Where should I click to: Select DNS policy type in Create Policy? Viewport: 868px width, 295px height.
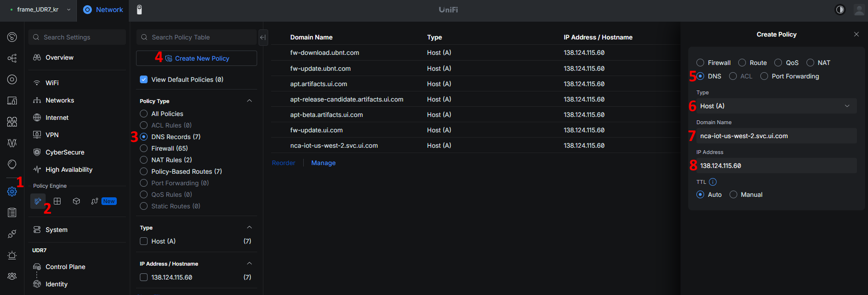pyautogui.click(x=700, y=76)
